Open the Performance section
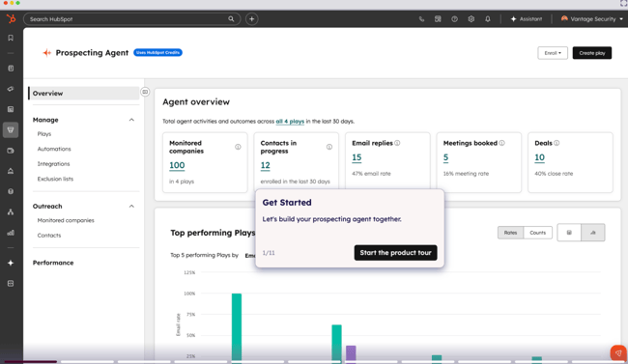Viewport: 628px width, 364px height. coord(53,263)
